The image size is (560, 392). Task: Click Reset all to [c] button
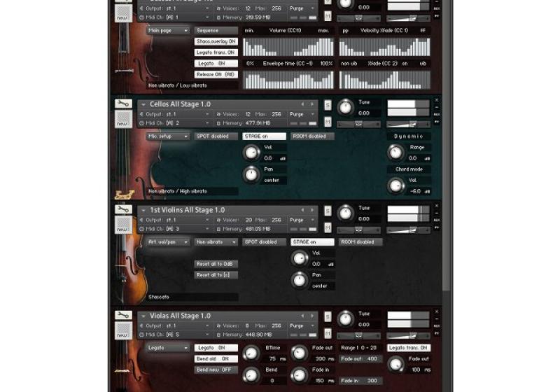[x=216, y=275]
